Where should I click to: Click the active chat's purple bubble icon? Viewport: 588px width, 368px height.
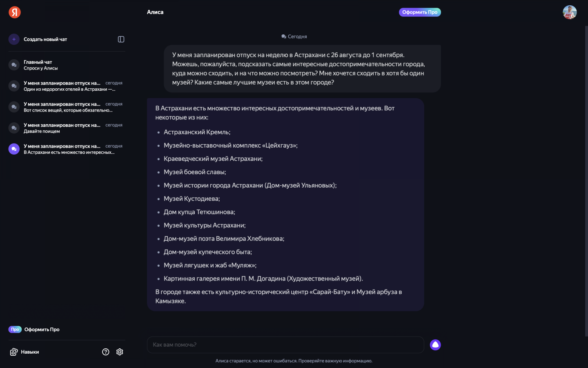tap(14, 149)
